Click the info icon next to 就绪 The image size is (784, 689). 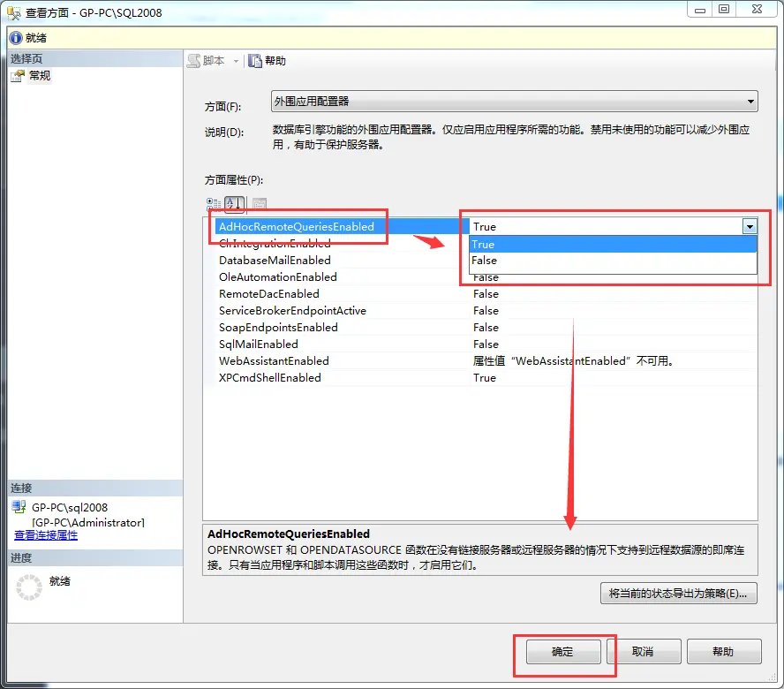[16, 37]
